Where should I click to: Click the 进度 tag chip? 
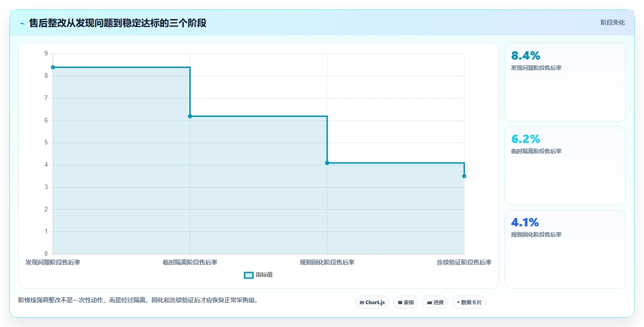click(435, 302)
